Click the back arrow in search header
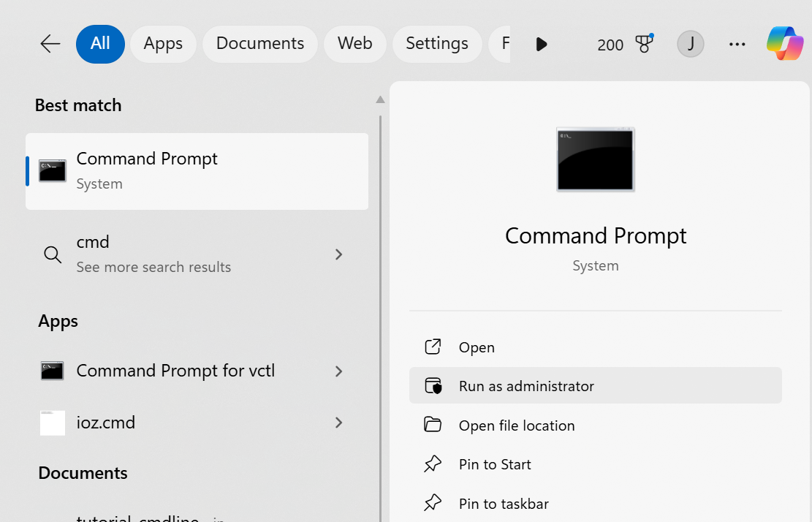Image resolution: width=812 pixels, height=522 pixels. (50, 44)
